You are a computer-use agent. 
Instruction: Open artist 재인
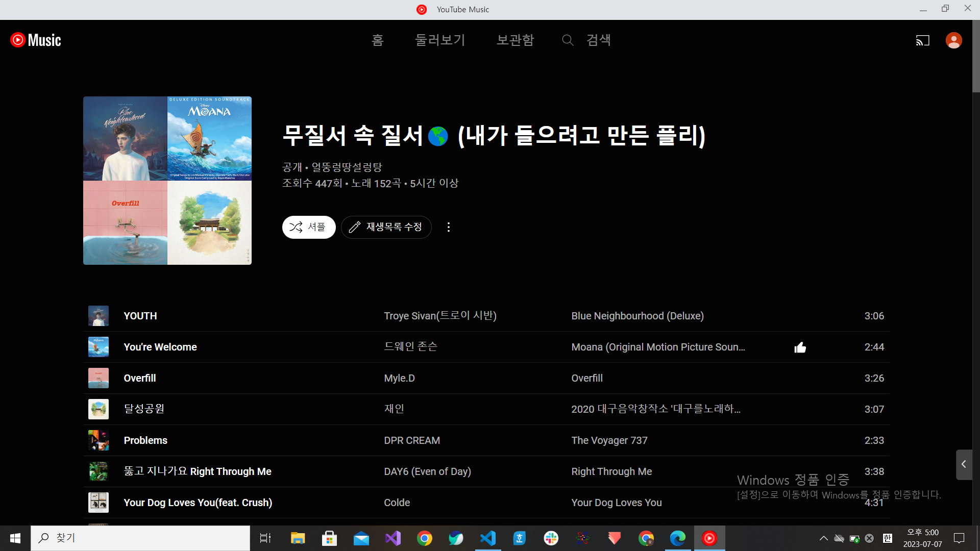pos(394,409)
